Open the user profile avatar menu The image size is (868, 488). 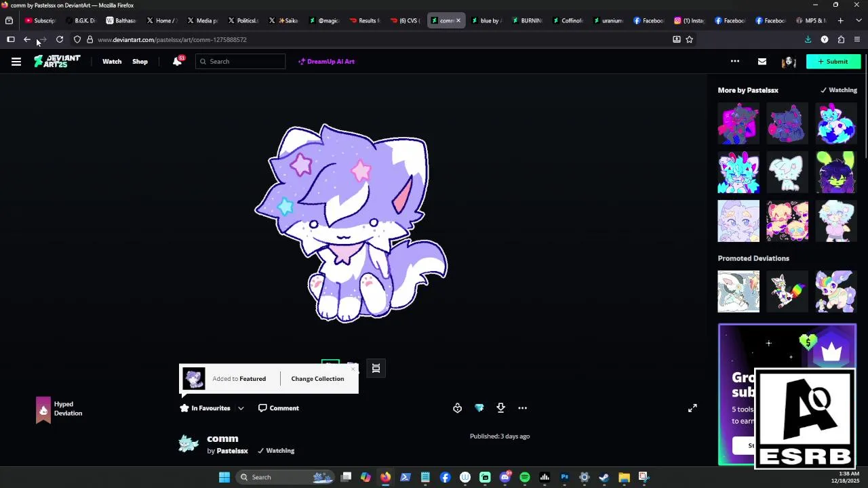click(789, 62)
